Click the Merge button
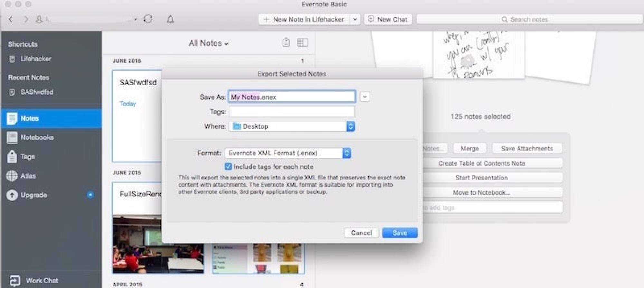 tap(469, 149)
